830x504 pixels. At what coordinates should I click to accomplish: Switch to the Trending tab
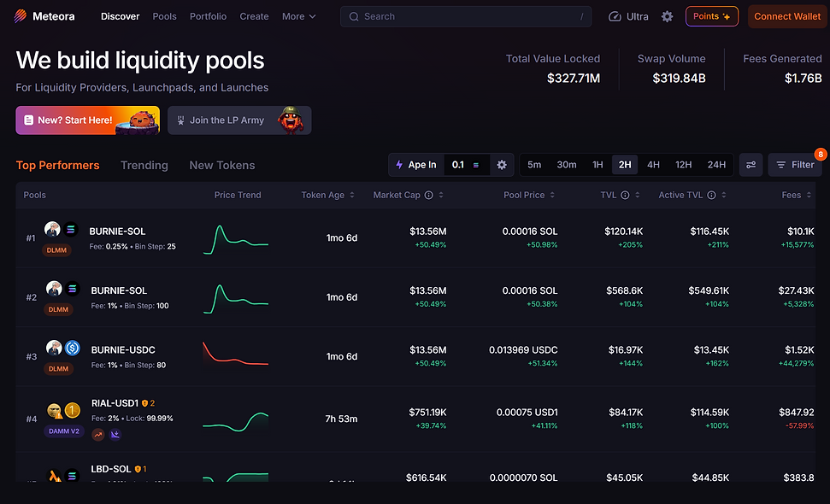point(144,165)
